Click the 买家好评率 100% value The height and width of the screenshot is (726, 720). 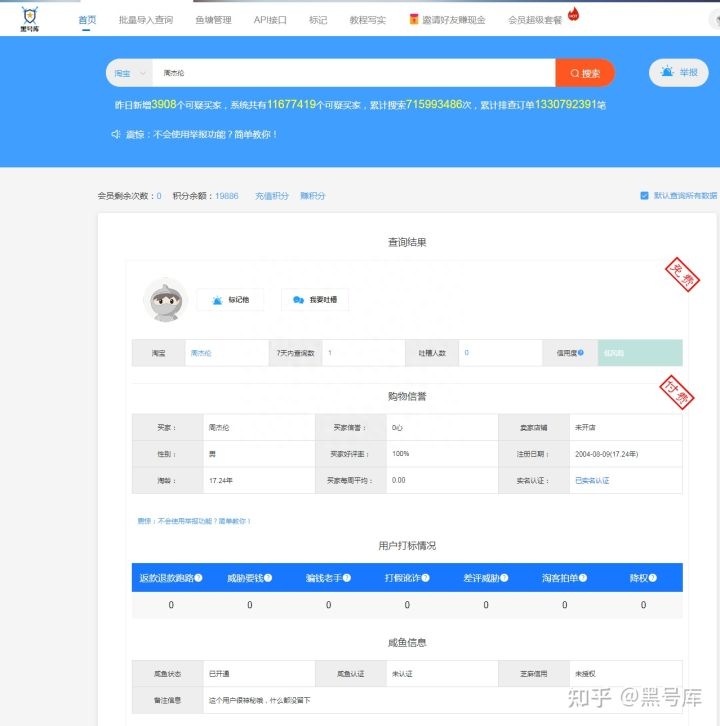tap(401, 454)
